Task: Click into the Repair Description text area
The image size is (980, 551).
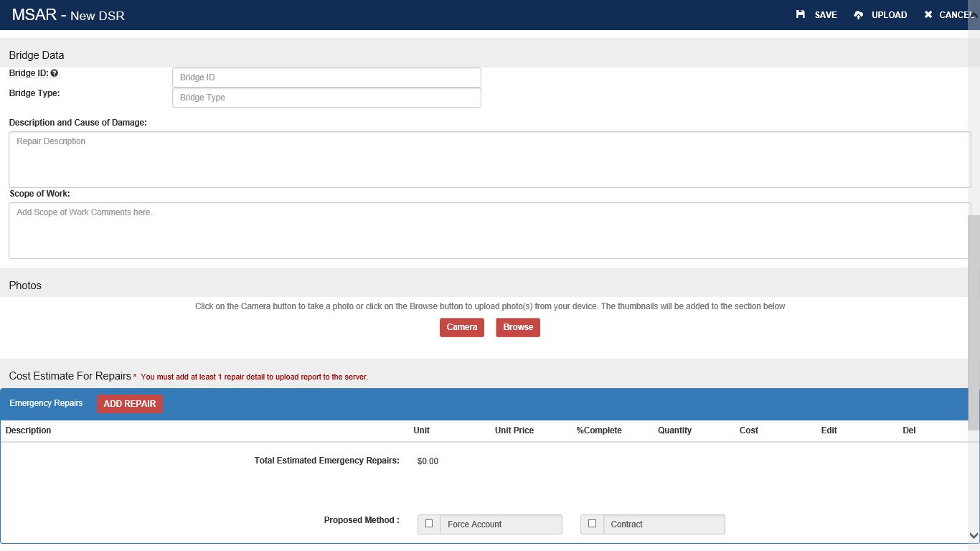Action: point(489,159)
